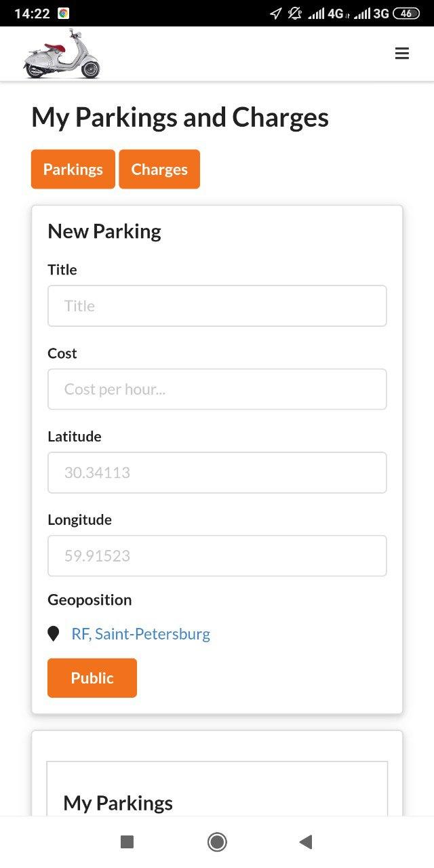Tap the geoposition map pin icon
The width and height of the screenshot is (434, 868).
coord(54,634)
